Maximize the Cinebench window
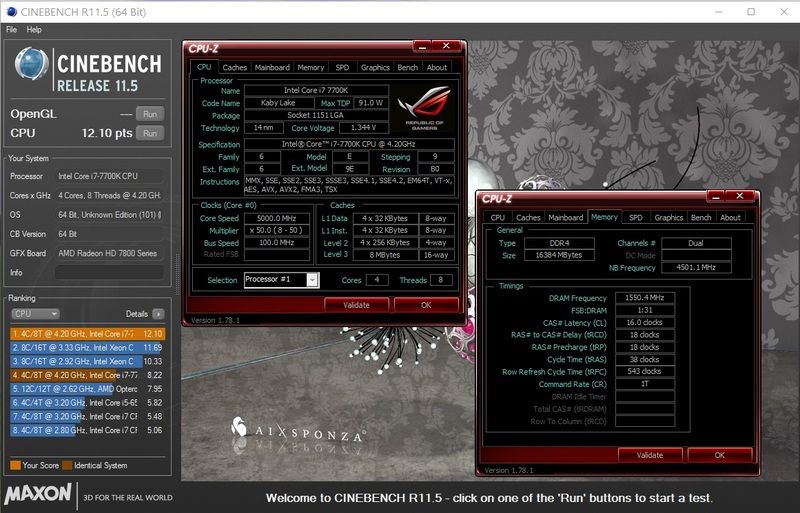This screenshot has height=513, width=800. pos(751,11)
